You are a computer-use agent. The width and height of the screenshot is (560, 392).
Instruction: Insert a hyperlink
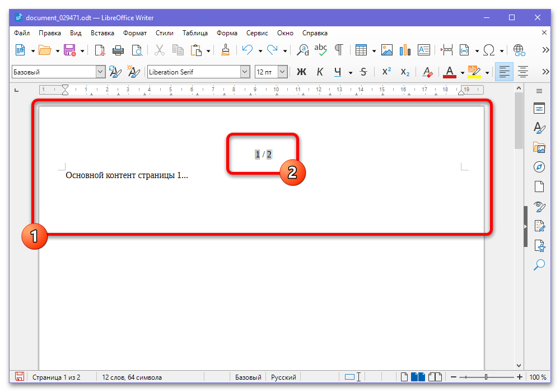(519, 50)
